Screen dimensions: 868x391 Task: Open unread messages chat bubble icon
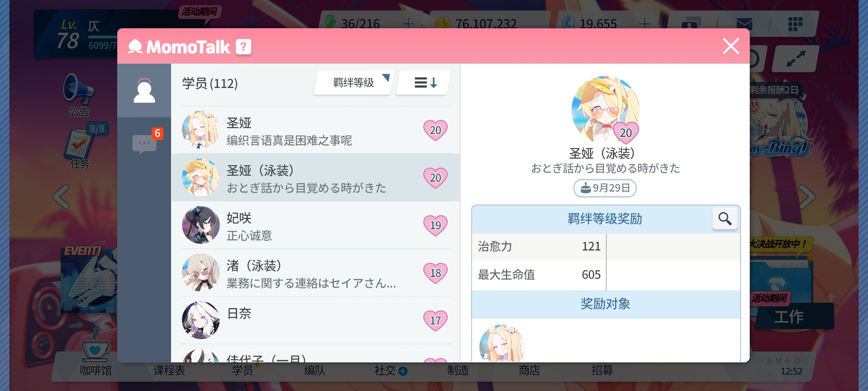coord(145,143)
